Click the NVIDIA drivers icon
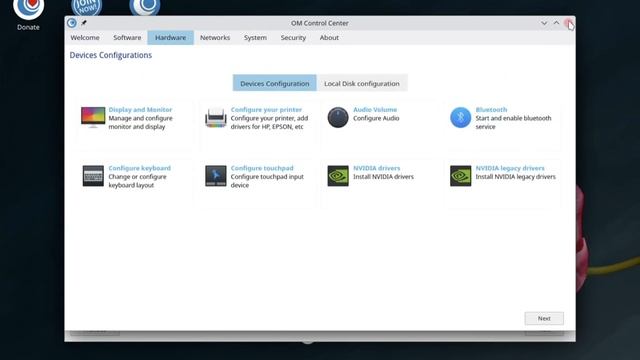The height and width of the screenshot is (360, 640). (x=338, y=176)
